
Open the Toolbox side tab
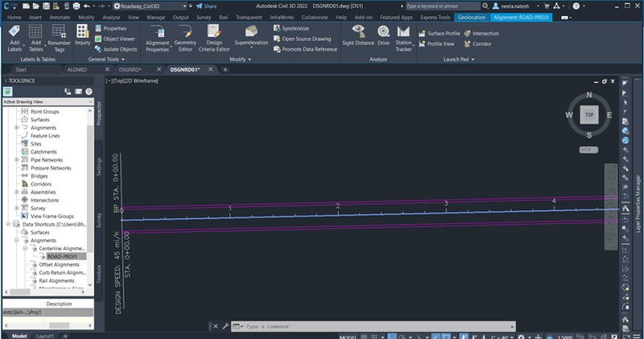[98, 274]
